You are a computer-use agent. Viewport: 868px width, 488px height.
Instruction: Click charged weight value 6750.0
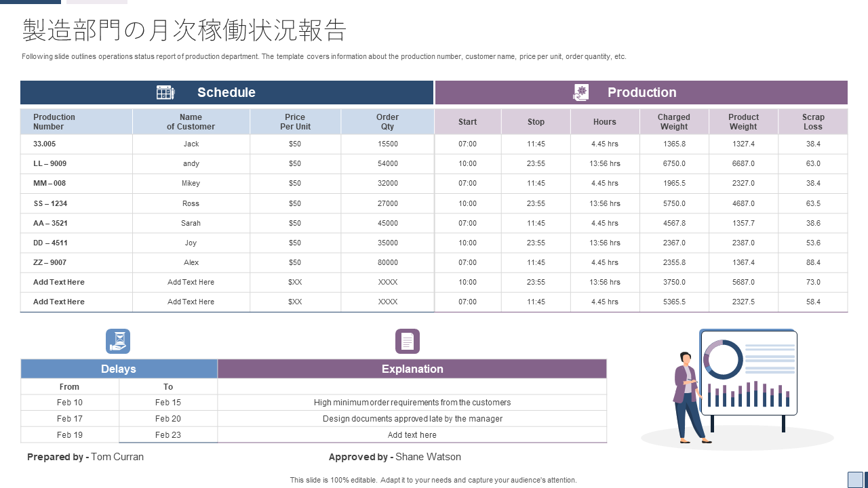click(x=674, y=163)
